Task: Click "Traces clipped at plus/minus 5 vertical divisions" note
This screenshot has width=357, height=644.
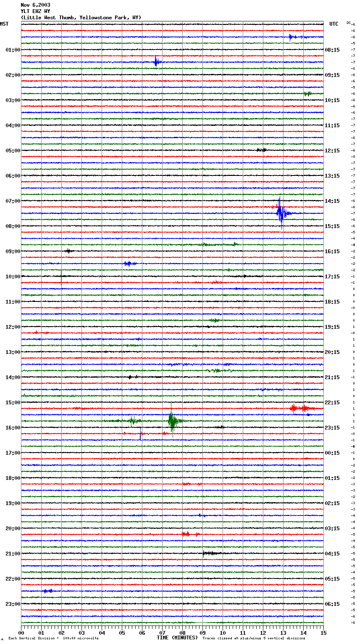Action: 254,639
